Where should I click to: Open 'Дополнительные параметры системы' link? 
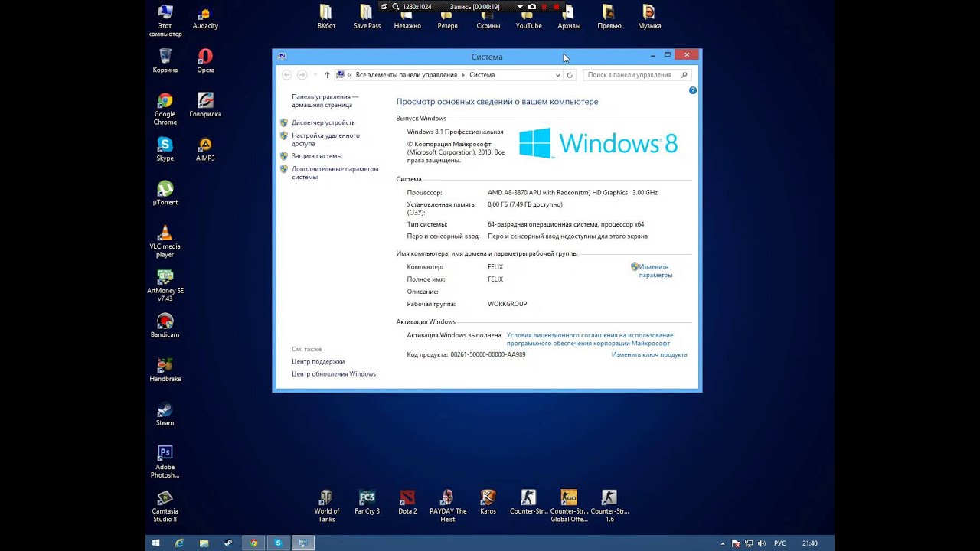335,173
